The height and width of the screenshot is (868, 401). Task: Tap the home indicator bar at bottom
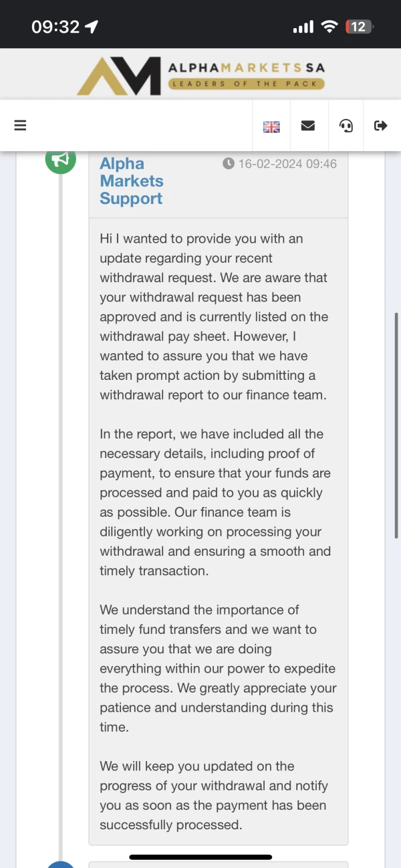coord(200,857)
